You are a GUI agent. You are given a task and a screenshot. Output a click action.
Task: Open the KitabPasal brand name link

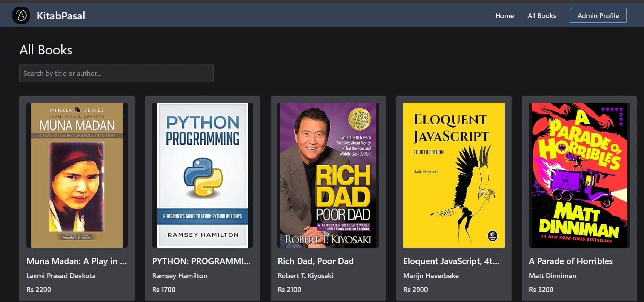(x=61, y=16)
